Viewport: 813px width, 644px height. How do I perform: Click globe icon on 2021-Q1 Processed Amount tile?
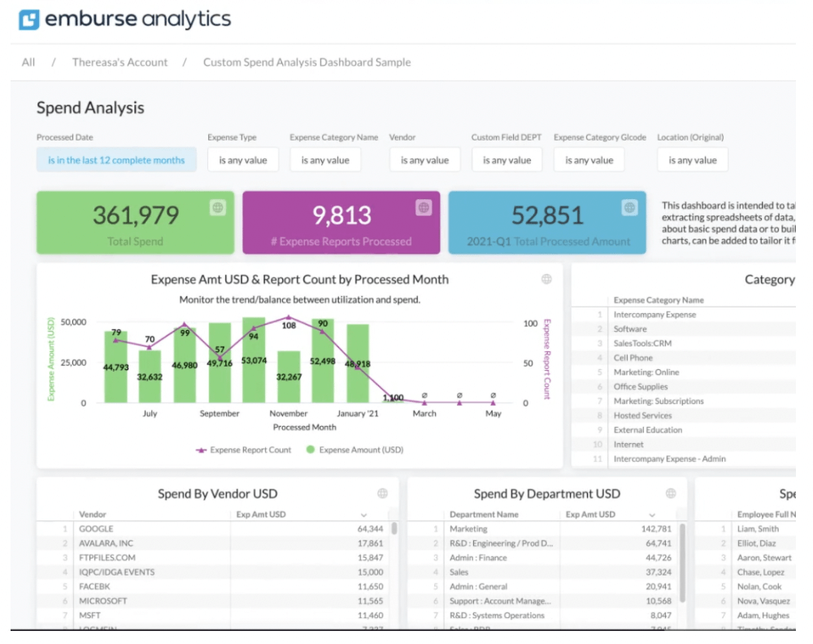click(629, 208)
